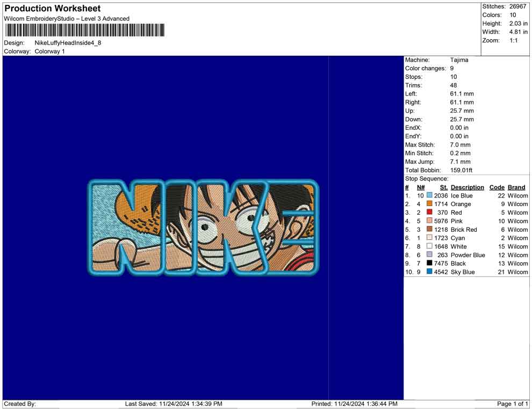532x409 pixels.
Task: Click the NIKE embroidery design preview
Action: [x=204, y=227]
